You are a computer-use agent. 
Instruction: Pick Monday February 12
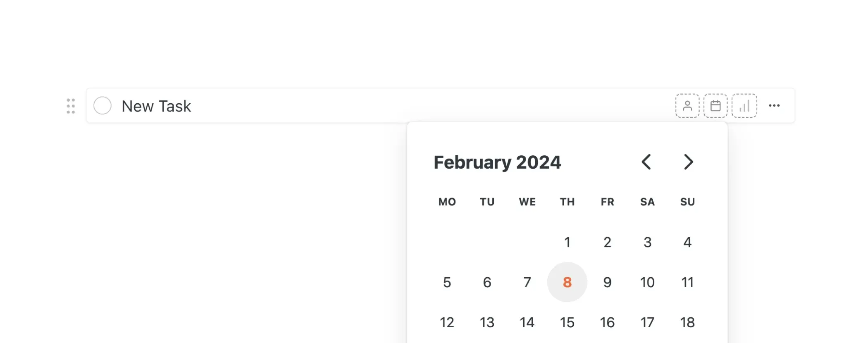tap(447, 322)
